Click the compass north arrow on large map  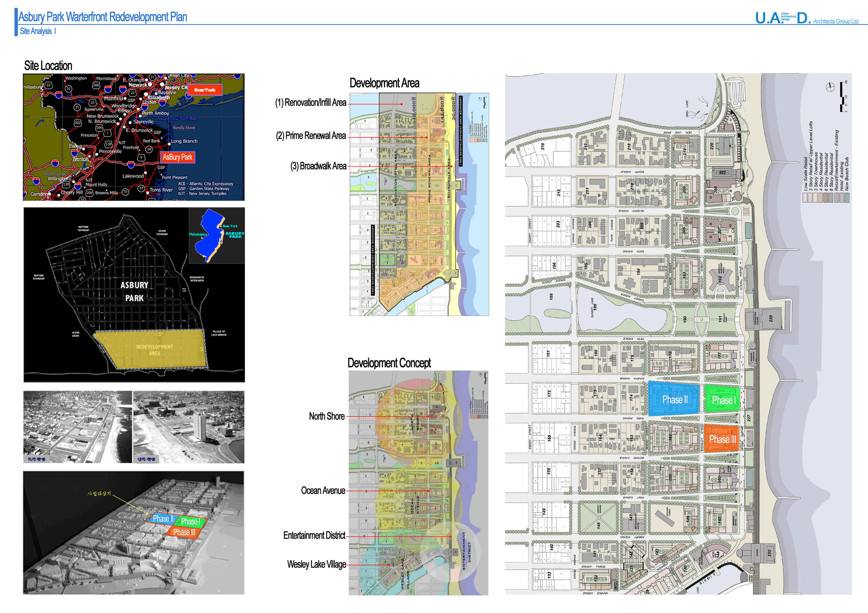[830, 87]
